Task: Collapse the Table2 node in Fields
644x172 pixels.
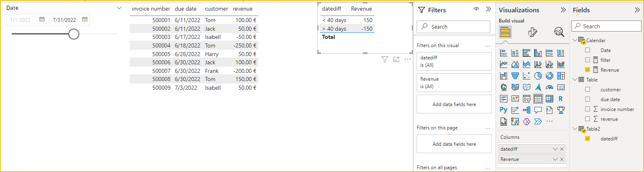Action: pyautogui.click(x=575, y=129)
